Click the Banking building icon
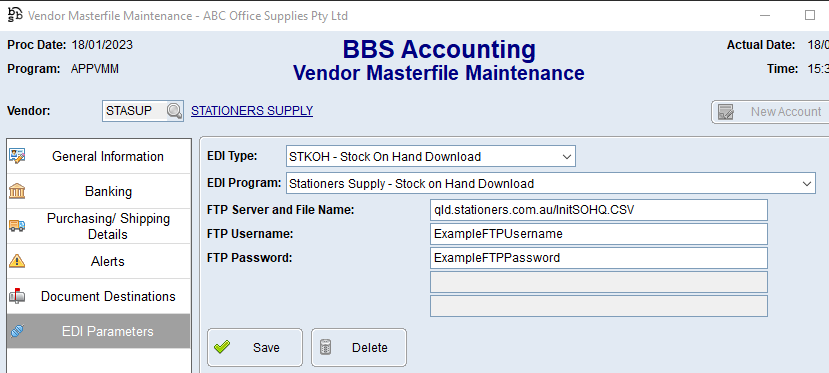Viewport: 829px width, 373px height. tap(17, 191)
